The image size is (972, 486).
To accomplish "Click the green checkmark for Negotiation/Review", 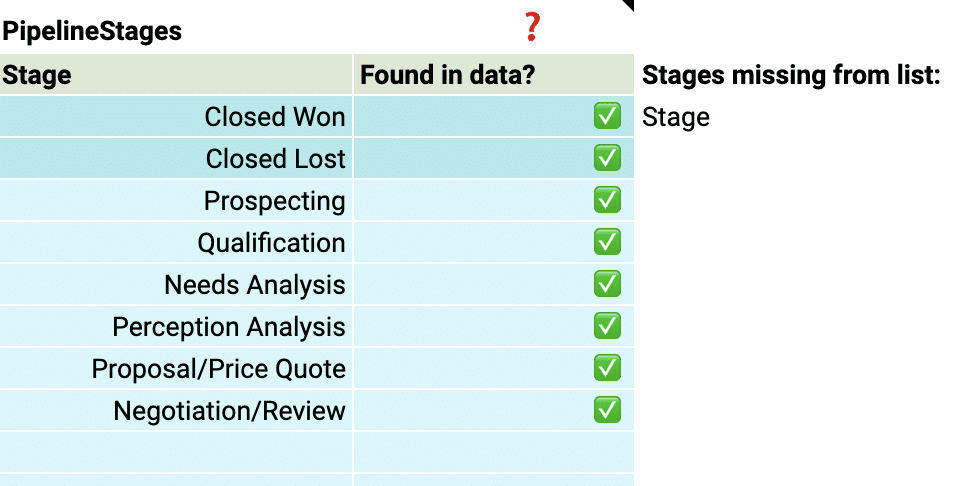I will [x=607, y=410].
